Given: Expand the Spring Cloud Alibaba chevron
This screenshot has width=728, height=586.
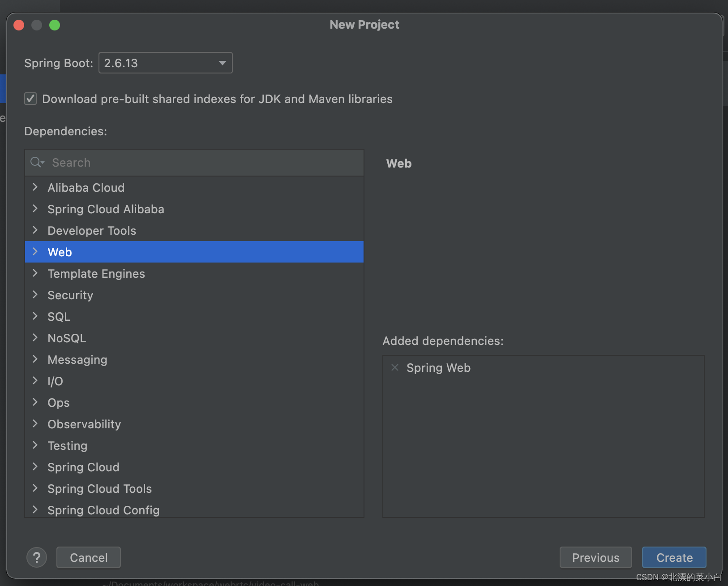Looking at the screenshot, I should click(35, 209).
